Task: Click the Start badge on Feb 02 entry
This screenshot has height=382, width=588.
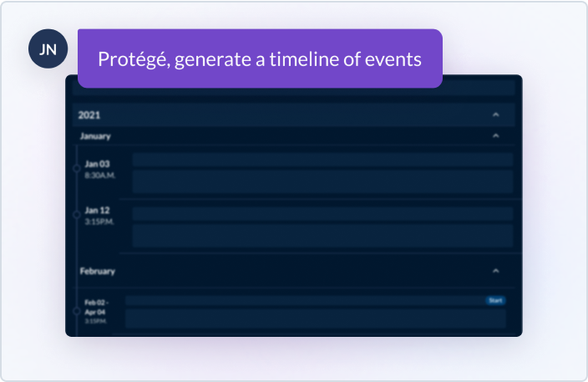Action: tap(495, 300)
